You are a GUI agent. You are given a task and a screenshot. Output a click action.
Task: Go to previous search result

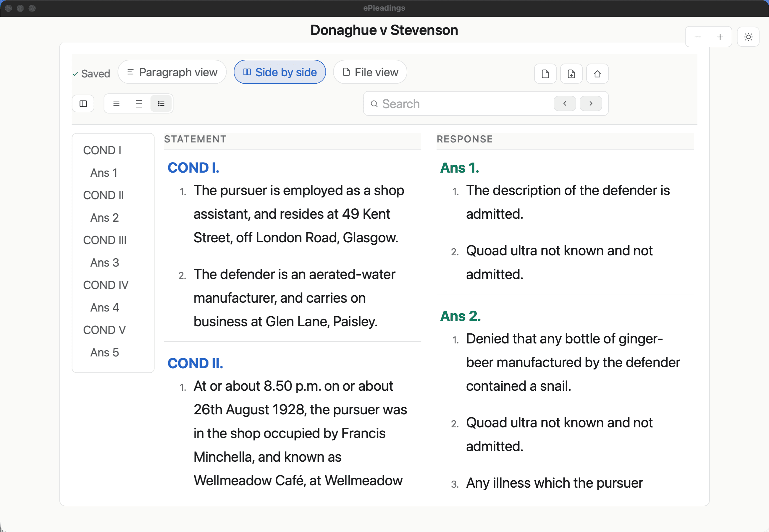(565, 103)
